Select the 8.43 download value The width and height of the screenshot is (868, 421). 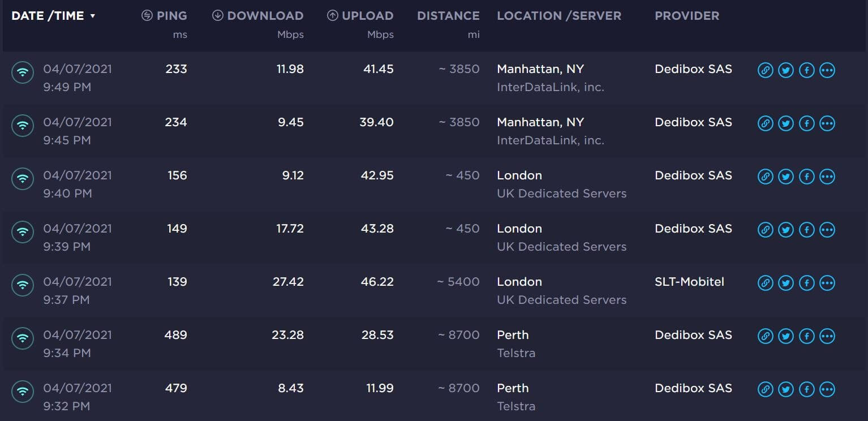[x=291, y=388]
